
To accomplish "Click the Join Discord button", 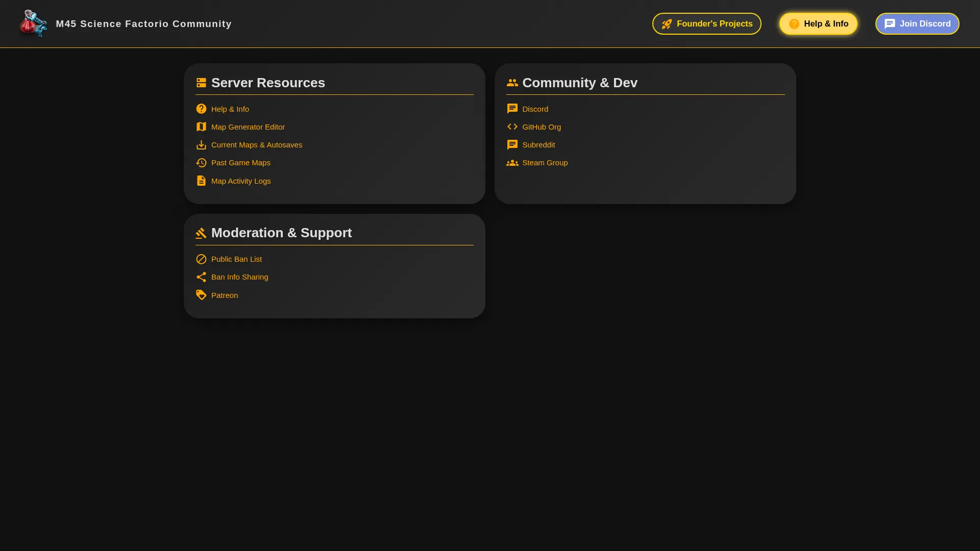I will click(917, 24).
